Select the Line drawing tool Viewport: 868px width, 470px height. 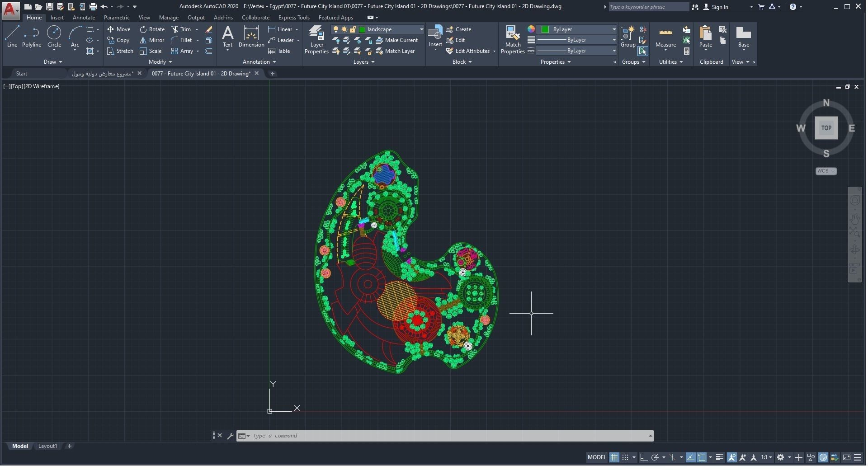12,37
